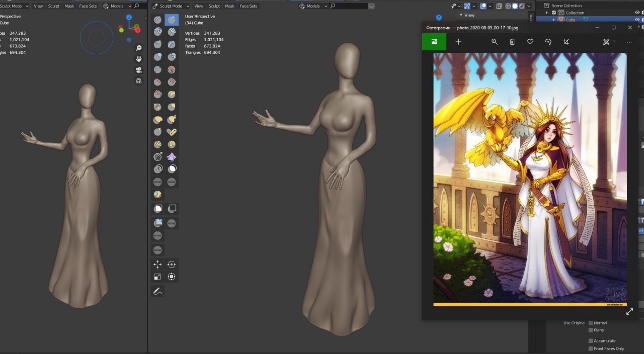The image size is (644, 354).
Task: Select the Scale transform tool
Action: 157,277
